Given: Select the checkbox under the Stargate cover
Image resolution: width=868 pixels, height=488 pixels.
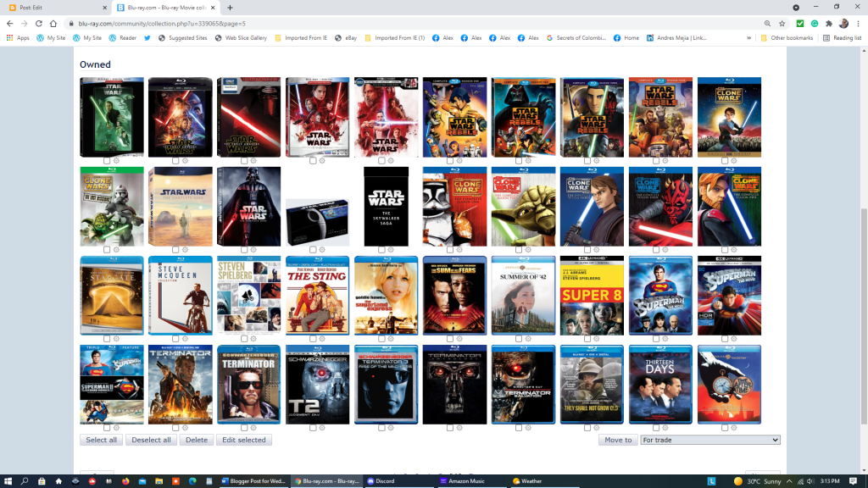Looking at the screenshot, I should pos(107,339).
